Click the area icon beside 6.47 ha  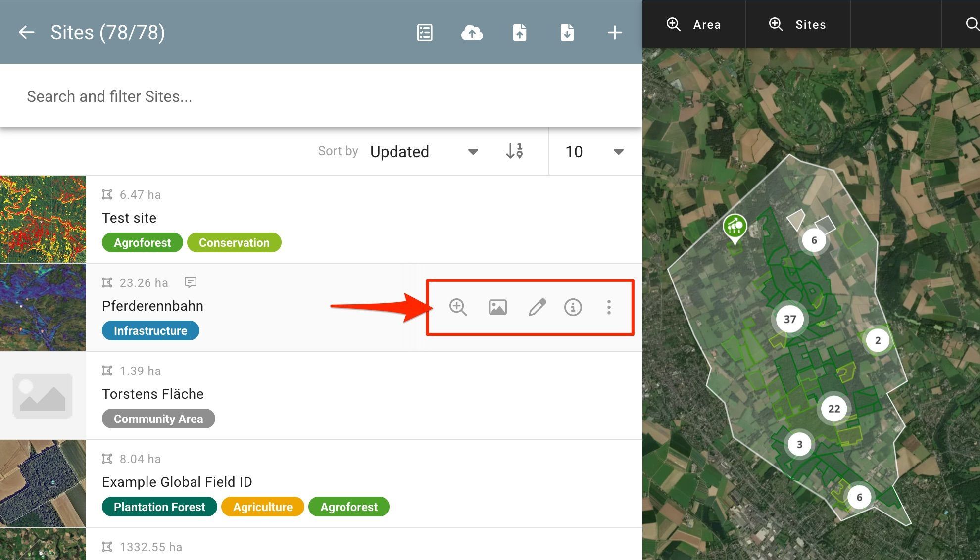(107, 194)
